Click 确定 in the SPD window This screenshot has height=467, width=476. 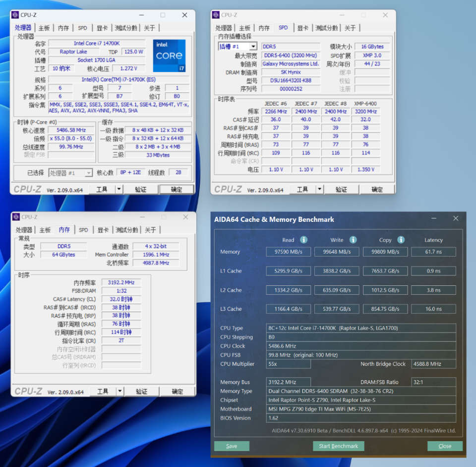click(377, 189)
